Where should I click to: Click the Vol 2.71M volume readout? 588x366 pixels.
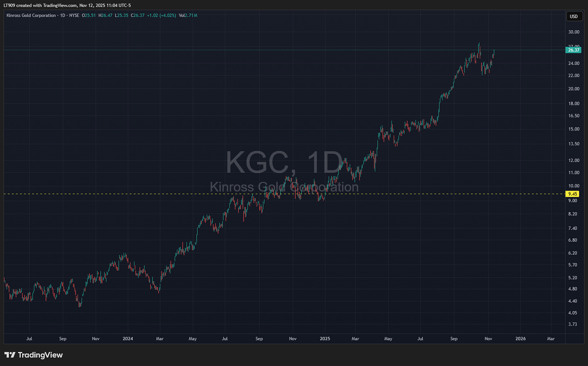pyautogui.click(x=188, y=15)
